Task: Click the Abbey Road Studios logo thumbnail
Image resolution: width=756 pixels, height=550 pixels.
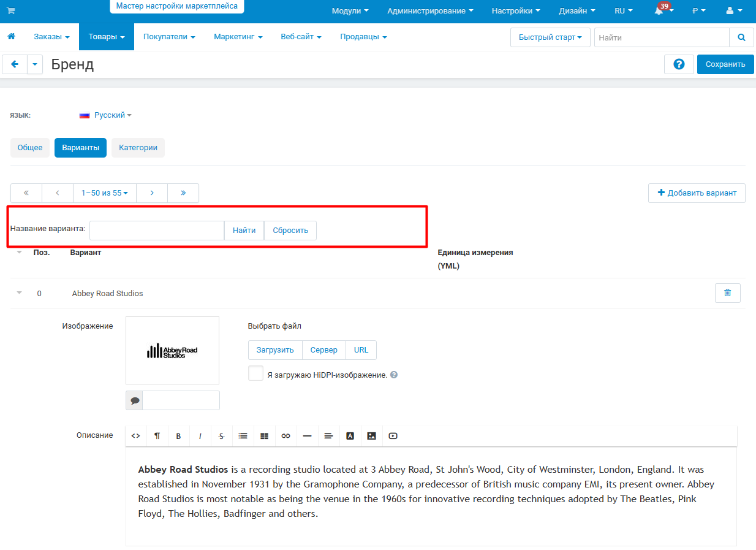Action: 173,351
